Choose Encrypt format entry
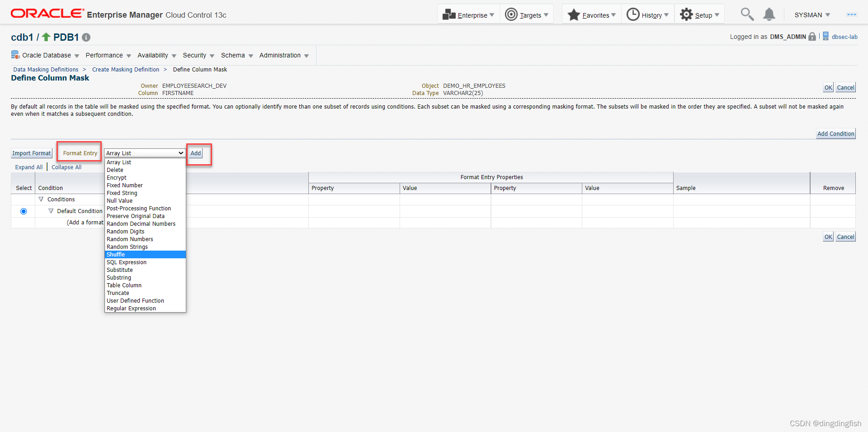The width and height of the screenshot is (868, 432). pos(145,178)
